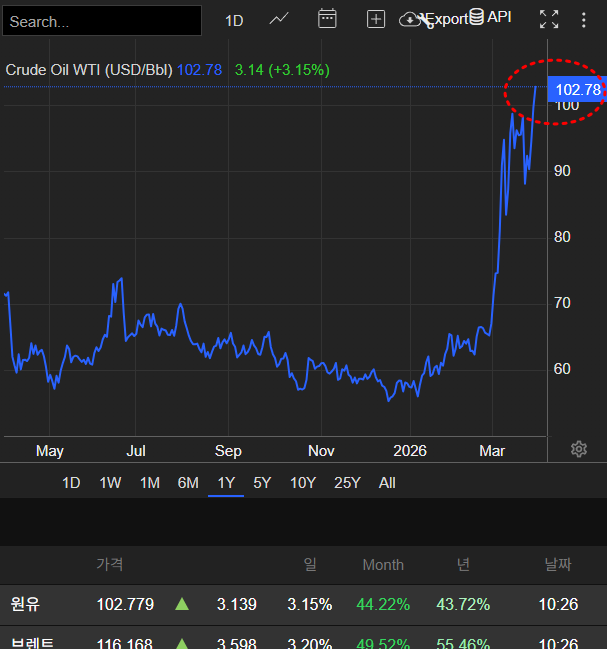Image resolution: width=607 pixels, height=649 pixels.
Task: Select the 6M range tab
Action: pos(188,483)
